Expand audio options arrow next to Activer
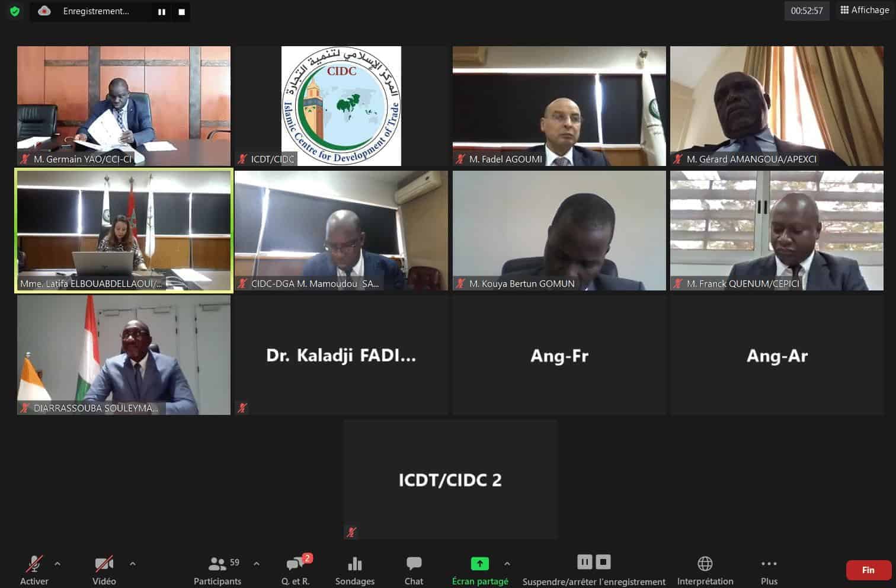Image resolution: width=896 pixels, height=588 pixels. tap(57, 564)
